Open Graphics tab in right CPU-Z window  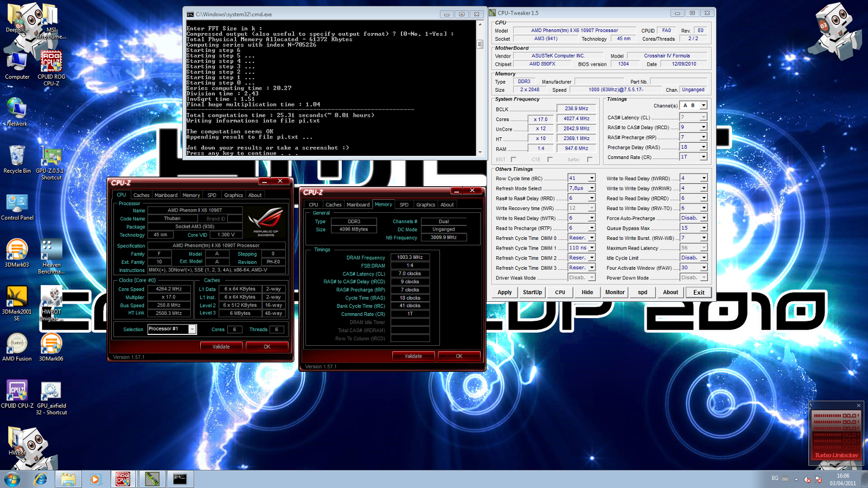(x=425, y=205)
